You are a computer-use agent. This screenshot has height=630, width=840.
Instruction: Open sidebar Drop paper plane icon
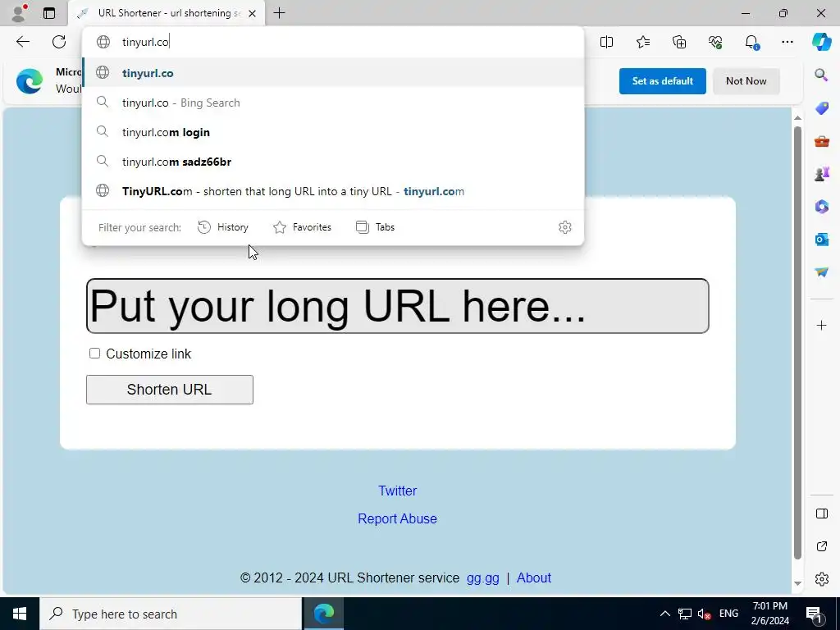(x=821, y=272)
